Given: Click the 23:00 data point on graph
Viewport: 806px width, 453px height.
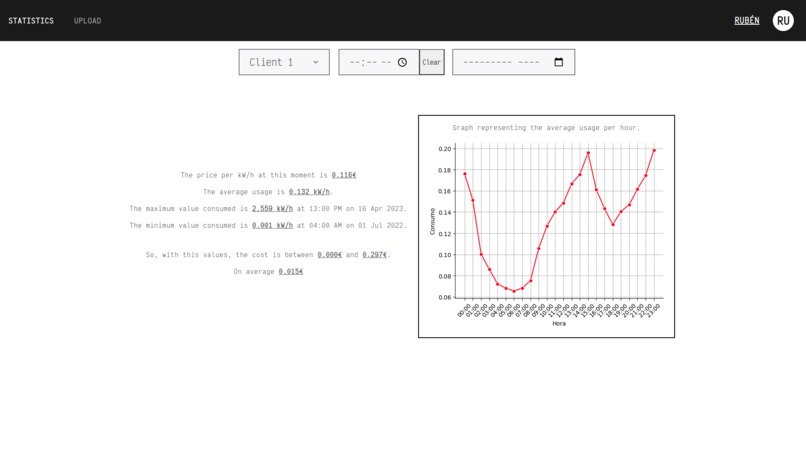Looking at the screenshot, I should coord(654,150).
